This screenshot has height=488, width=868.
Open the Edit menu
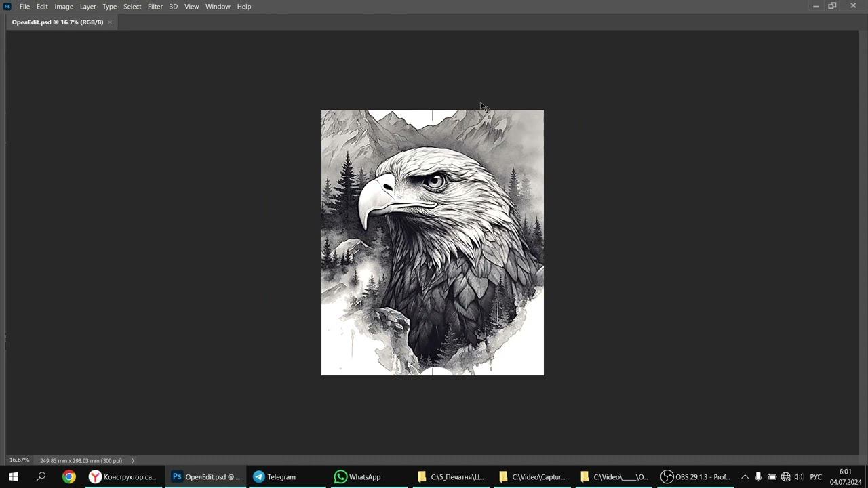[42, 7]
